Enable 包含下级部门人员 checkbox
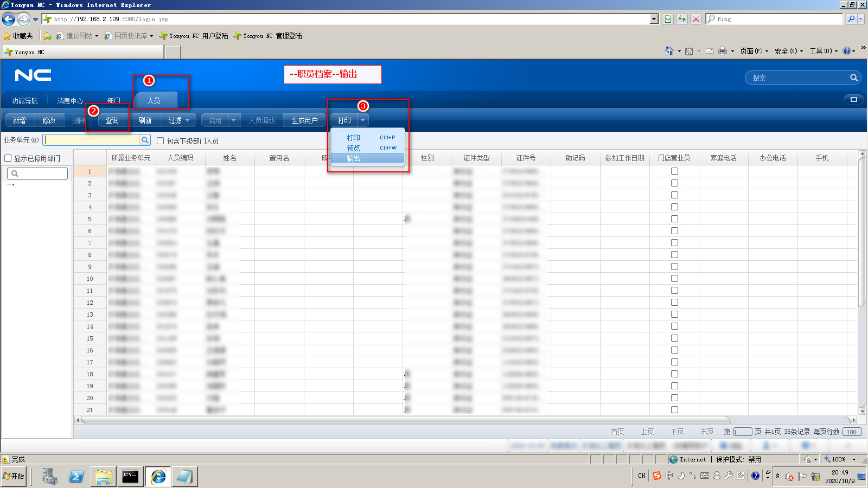This screenshot has height=488, width=868. (x=161, y=140)
